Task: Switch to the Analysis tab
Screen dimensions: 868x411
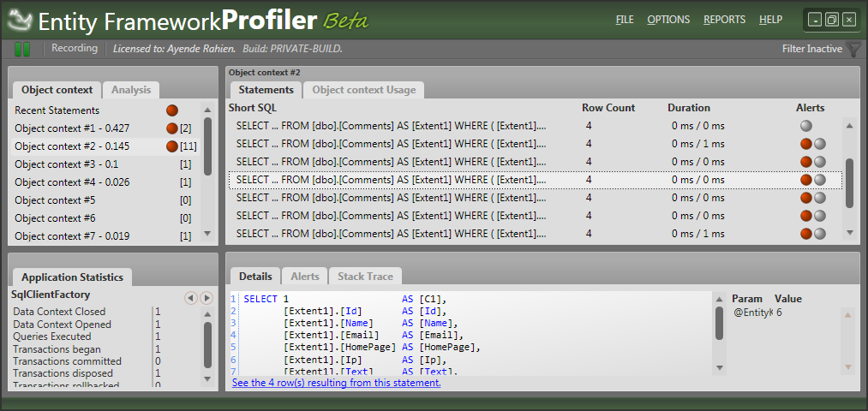Action: click(x=130, y=90)
